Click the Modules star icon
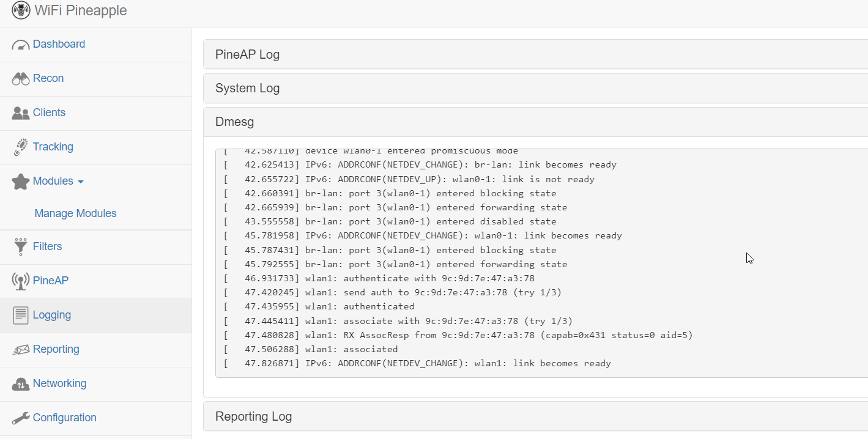 (x=21, y=181)
